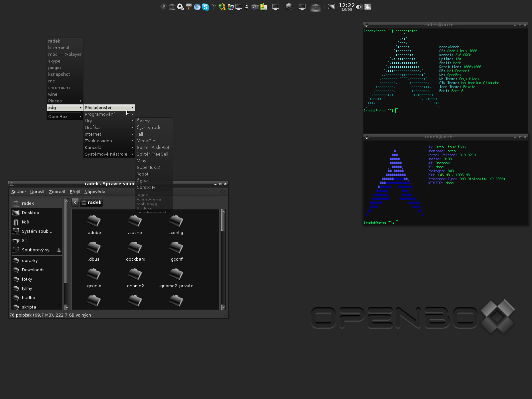532x399 pixels.
Task: Expand the Places submenu
Action: 65,101
